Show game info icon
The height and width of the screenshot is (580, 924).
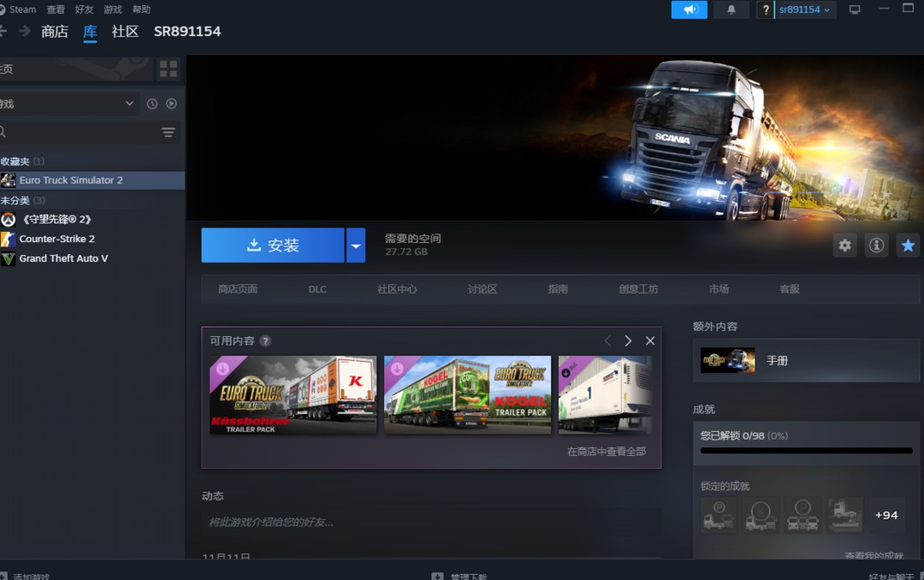[876, 246]
